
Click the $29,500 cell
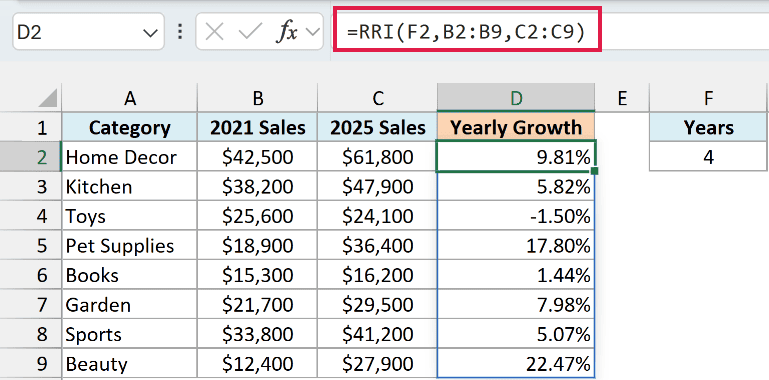[378, 304]
